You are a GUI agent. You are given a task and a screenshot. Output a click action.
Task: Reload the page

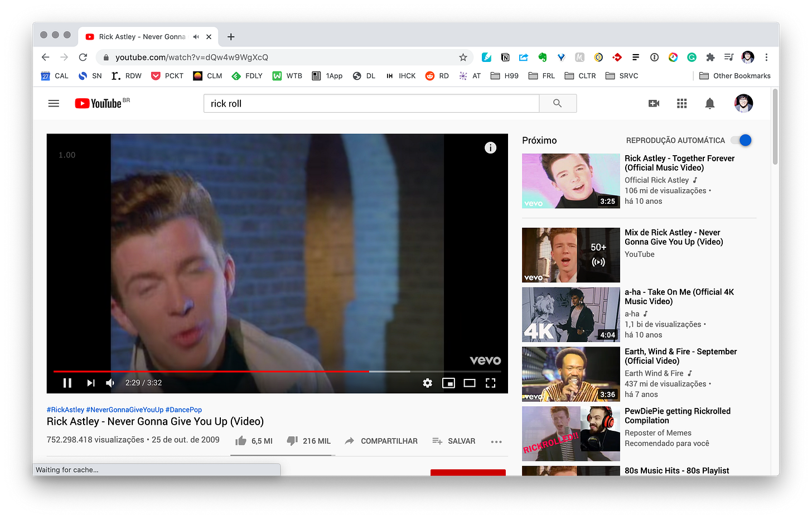[83, 57]
